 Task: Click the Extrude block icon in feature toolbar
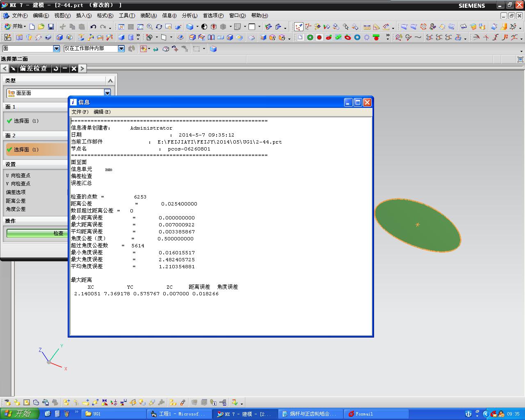(x=121, y=37)
